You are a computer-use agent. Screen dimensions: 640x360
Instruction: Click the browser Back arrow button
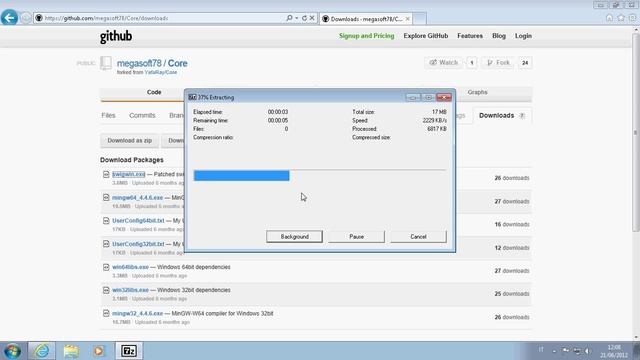point(9,18)
